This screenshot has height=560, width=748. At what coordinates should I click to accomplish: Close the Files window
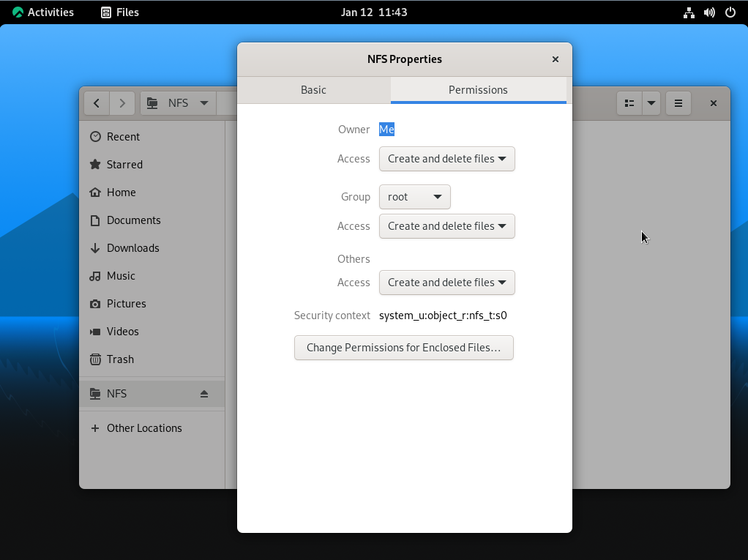(x=713, y=103)
